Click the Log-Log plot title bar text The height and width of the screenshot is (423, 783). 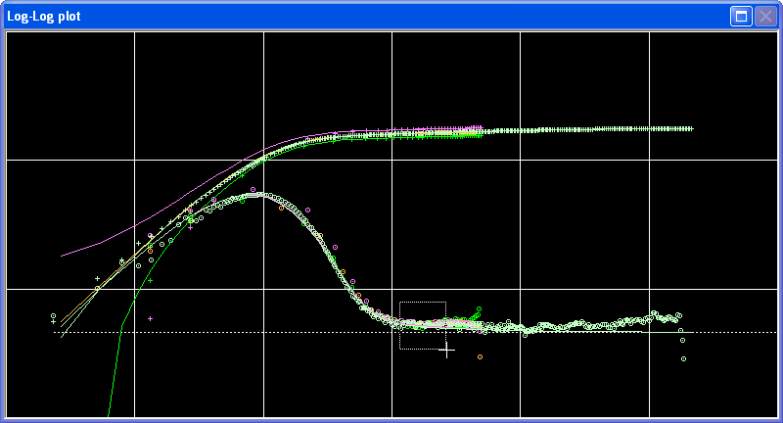(x=45, y=17)
